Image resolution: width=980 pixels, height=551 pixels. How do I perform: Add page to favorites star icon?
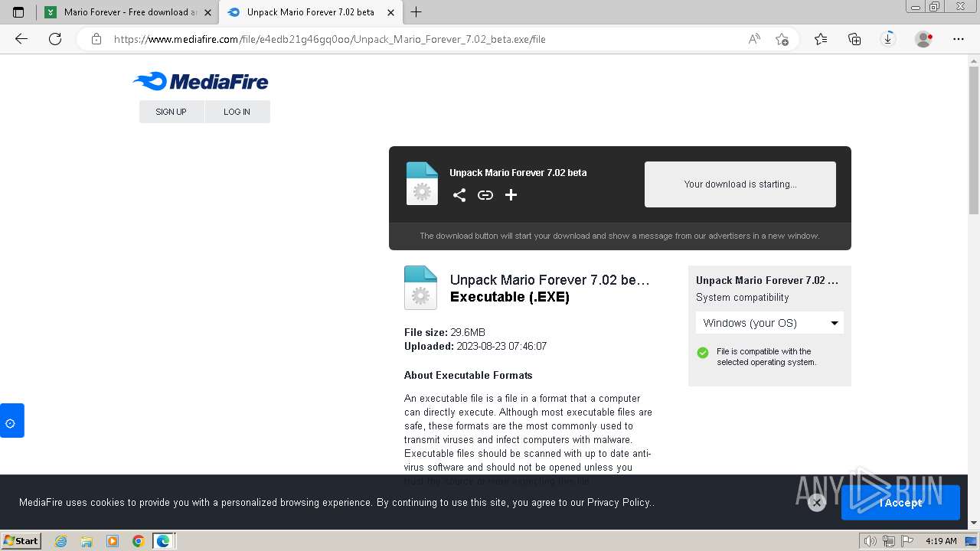[782, 39]
